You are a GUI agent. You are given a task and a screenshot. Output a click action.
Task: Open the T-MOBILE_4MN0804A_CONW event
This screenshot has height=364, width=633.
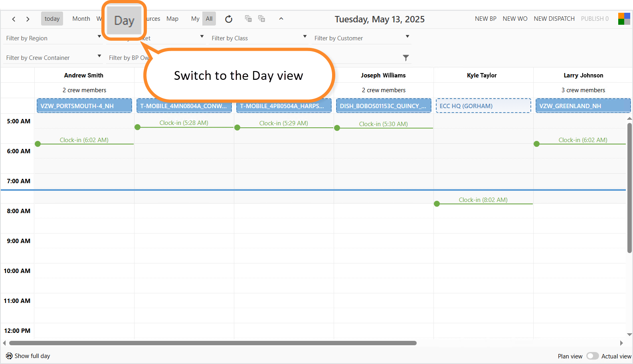coord(184,106)
